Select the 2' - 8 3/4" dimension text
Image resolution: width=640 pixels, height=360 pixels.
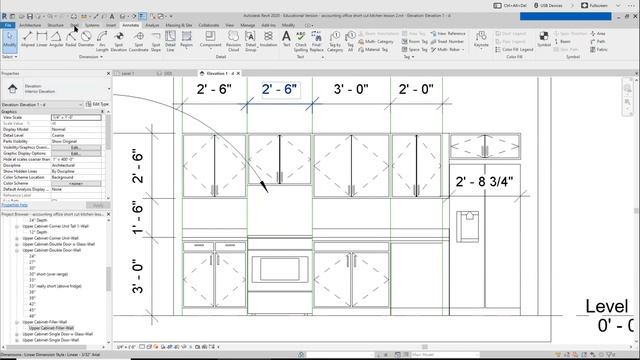pyautogui.click(x=484, y=182)
